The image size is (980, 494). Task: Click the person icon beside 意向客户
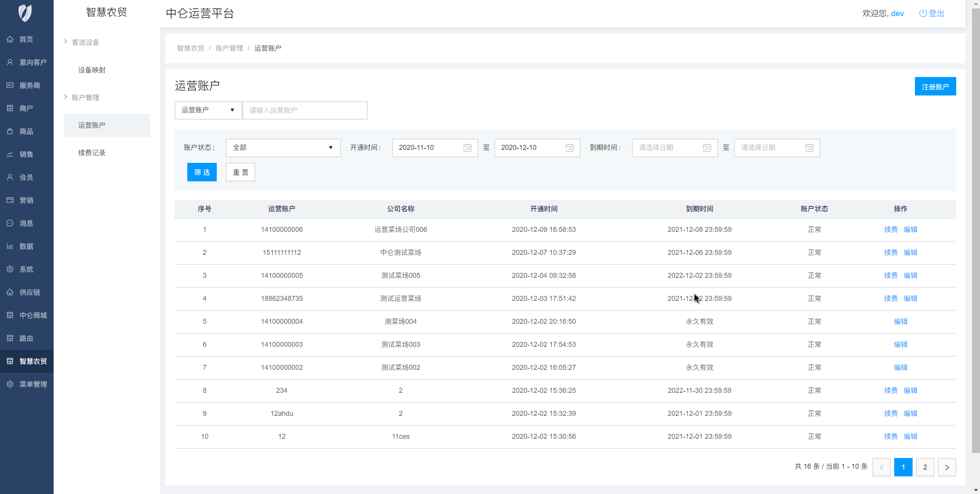[10, 62]
